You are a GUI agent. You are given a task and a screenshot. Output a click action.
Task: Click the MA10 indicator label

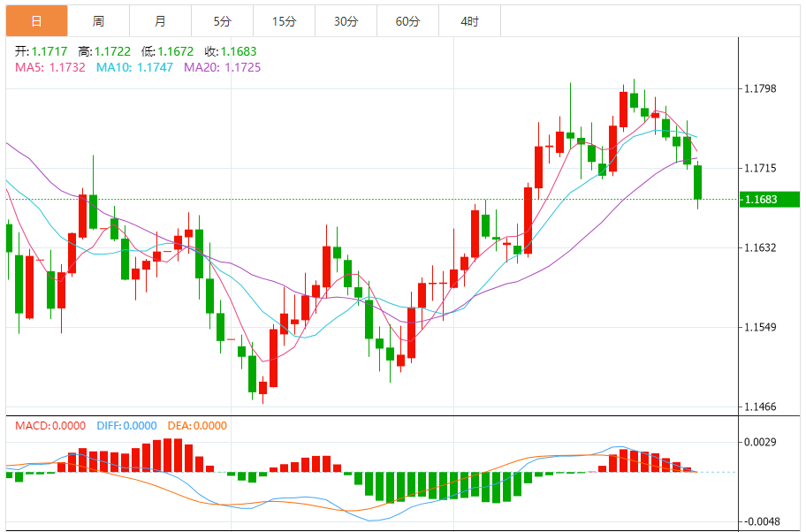click(x=134, y=67)
